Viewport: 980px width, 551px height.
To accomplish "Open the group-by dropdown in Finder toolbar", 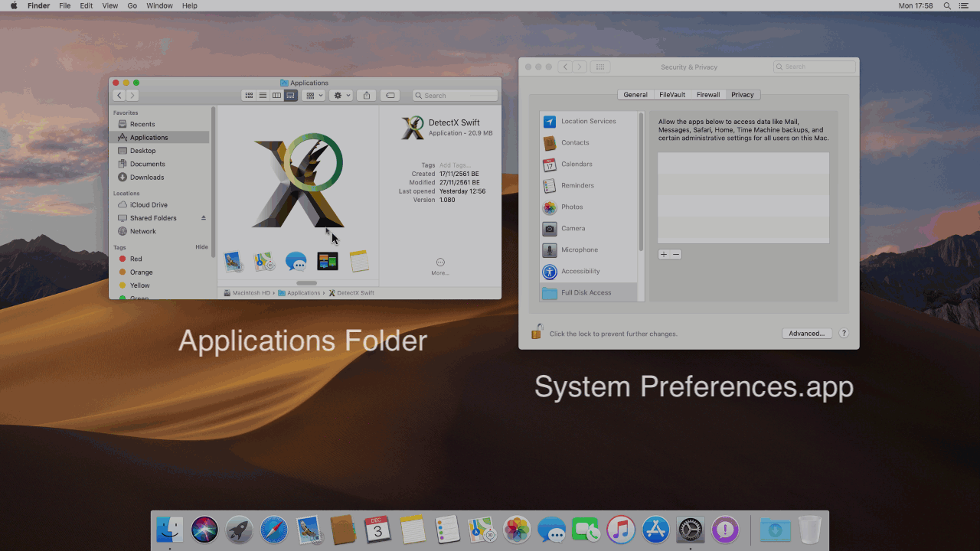I will (x=314, y=96).
